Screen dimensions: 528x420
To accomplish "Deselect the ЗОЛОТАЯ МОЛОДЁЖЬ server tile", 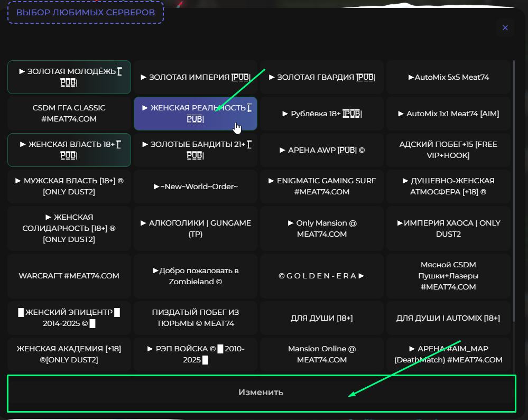I will [69, 77].
